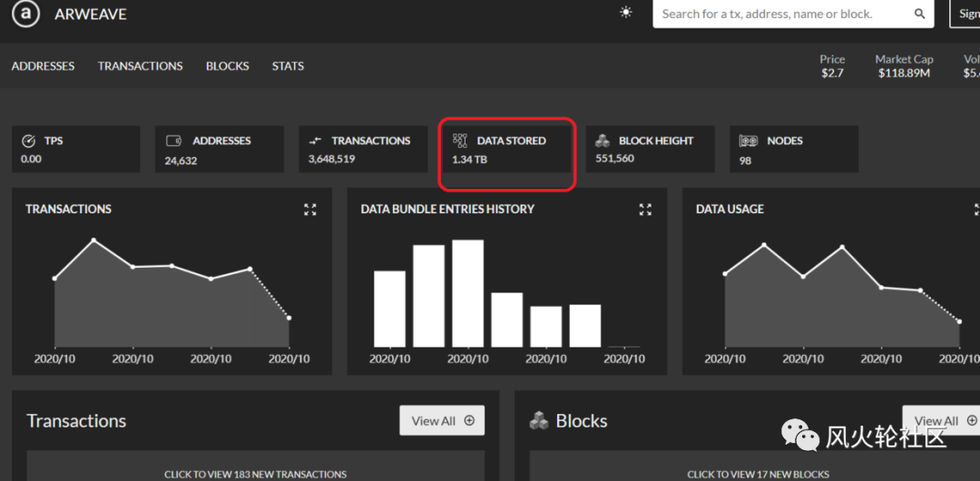
Task: Open the ADDRESSES menu item
Action: click(44, 65)
